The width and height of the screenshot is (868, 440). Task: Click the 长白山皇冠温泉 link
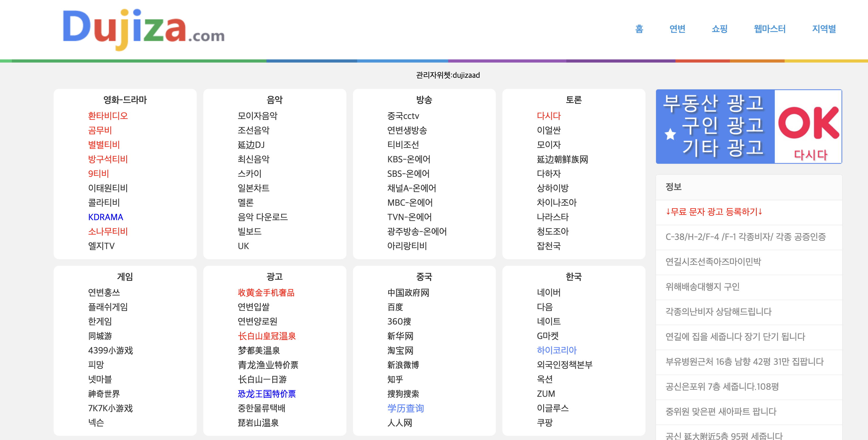pos(266,336)
